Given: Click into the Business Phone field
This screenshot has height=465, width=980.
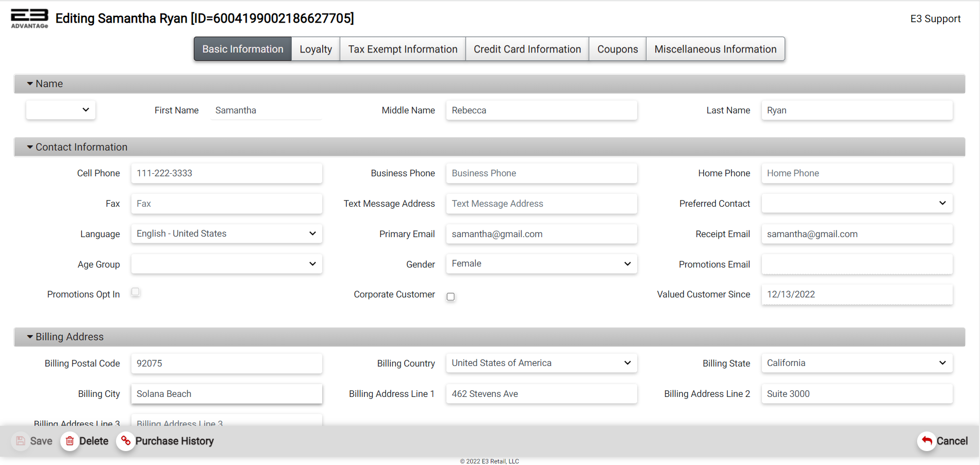Looking at the screenshot, I should [541, 173].
